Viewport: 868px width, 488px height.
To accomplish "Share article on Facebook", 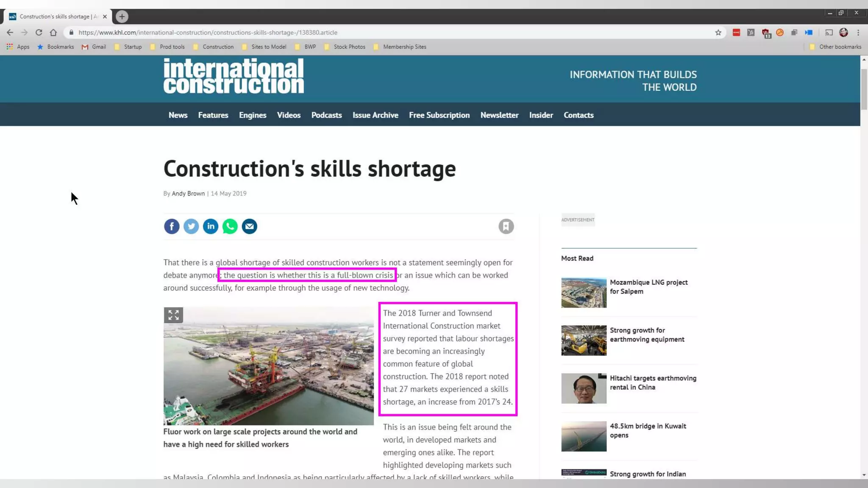I will tap(172, 226).
